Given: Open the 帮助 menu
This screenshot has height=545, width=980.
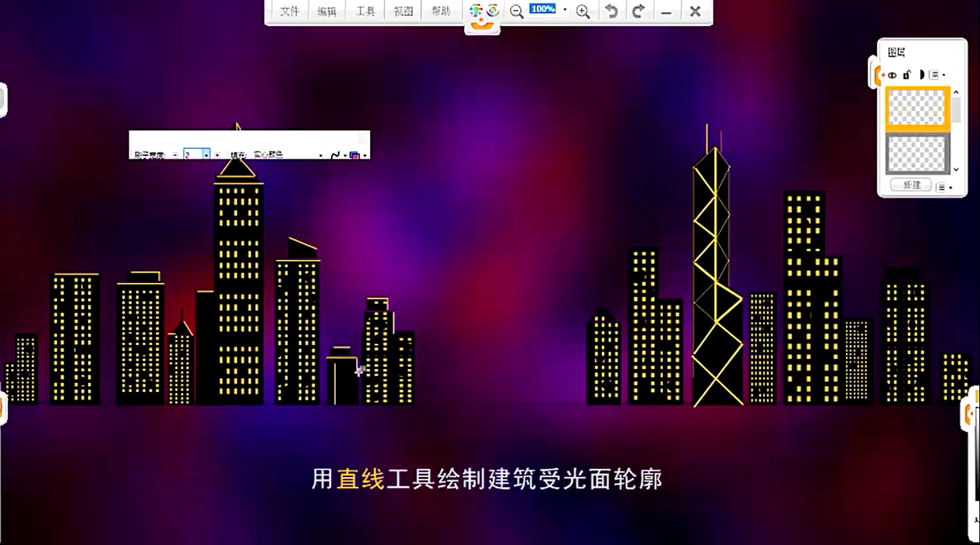Looking at the screenshot, I should [x=441, y=11].
